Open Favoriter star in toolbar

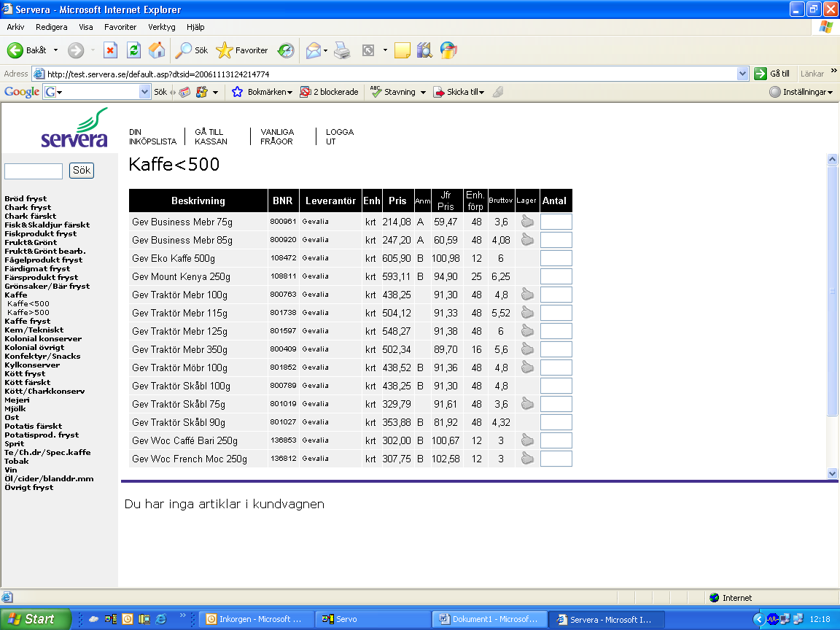click(241, 50)
